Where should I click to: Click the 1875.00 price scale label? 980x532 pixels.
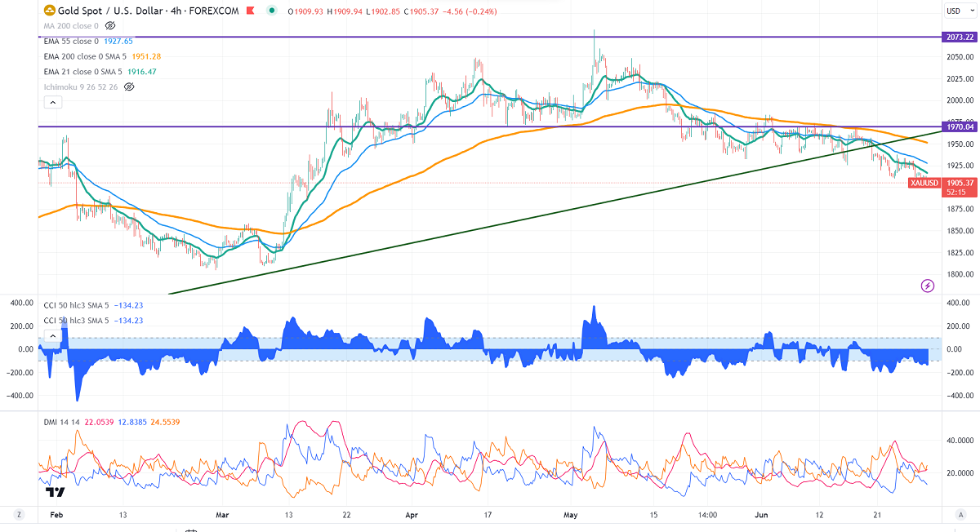pyautogui.click(x=960, y=209)
